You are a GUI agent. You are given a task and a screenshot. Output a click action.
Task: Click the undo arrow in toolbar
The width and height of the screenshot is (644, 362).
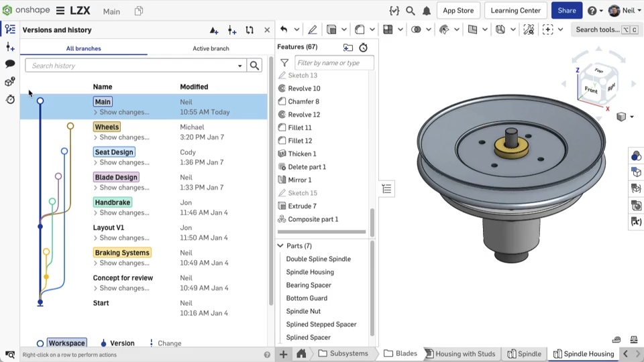284,29
